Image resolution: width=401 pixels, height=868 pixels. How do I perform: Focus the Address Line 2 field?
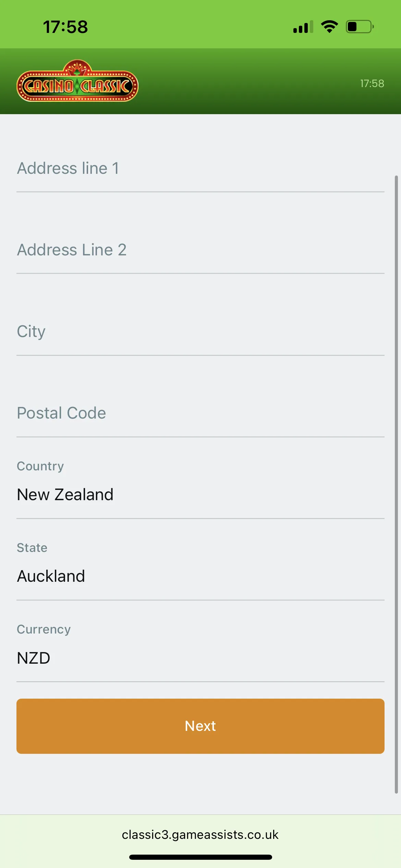tap(200, 250)
